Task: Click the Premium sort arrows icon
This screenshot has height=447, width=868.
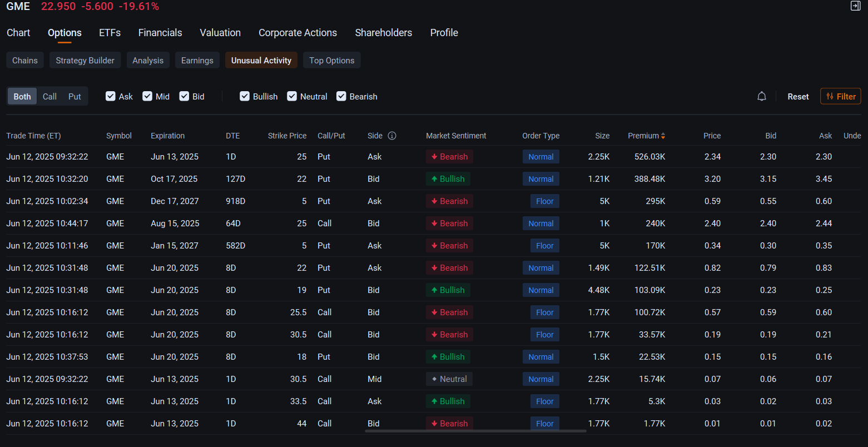Action: click(x=663, y=136)
